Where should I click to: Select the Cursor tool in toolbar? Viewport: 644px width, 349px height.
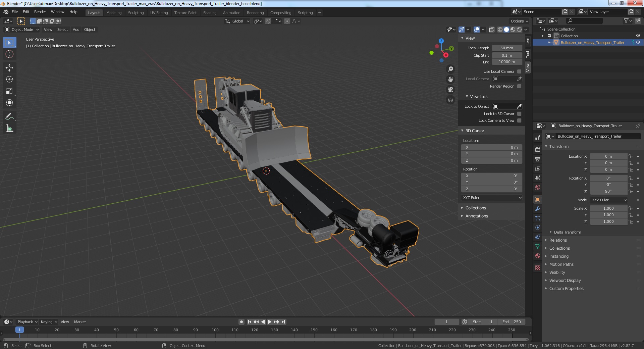(9, 54)
